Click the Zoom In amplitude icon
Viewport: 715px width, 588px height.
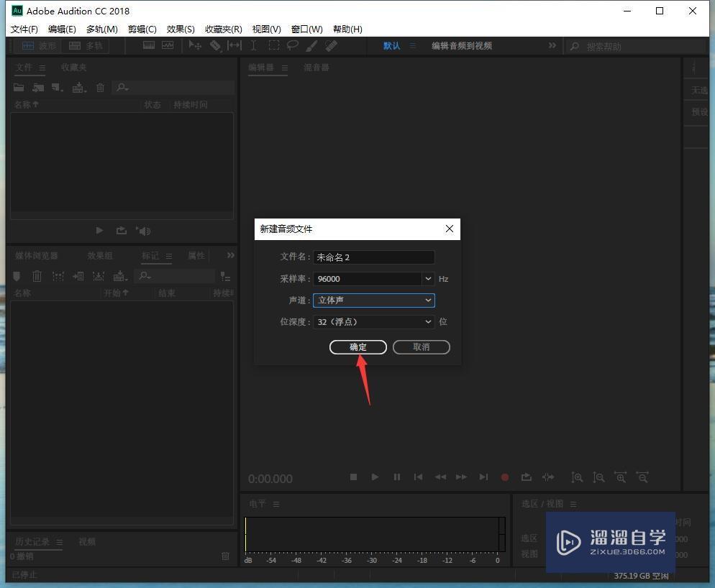point(577,477)
